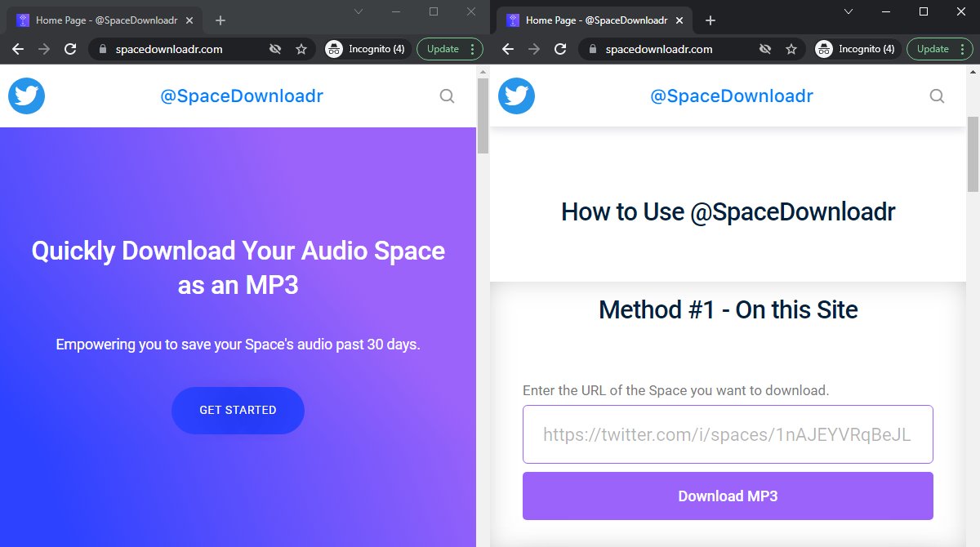Open Incognito (4) profile in right window
Image resolution: width=980 pixels, height=547 pixels.
coord(857,49)
